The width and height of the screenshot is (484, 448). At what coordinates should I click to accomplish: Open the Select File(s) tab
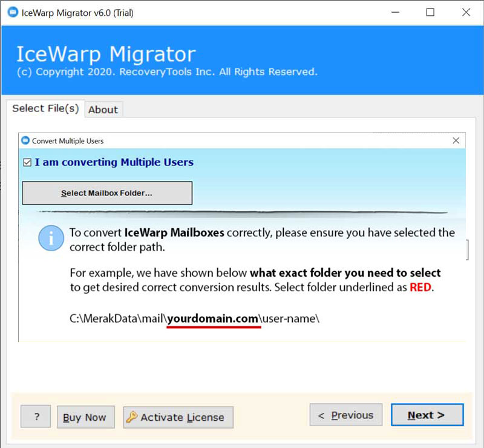tap(45, 108)
